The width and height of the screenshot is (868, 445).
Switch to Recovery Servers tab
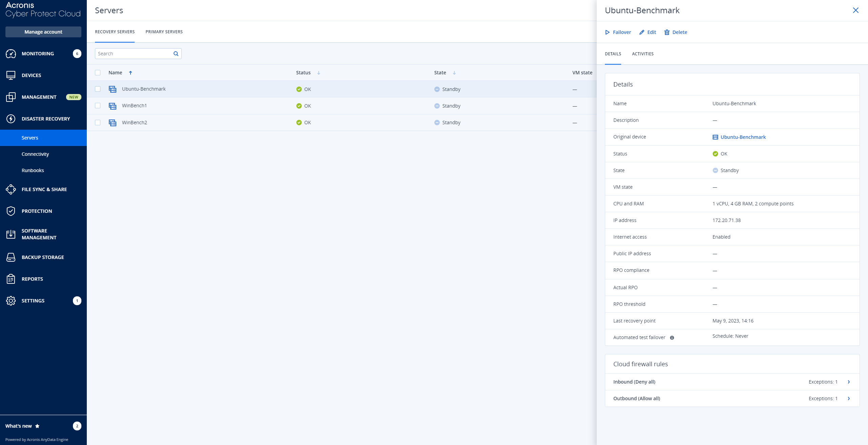(x=115, y=32)
